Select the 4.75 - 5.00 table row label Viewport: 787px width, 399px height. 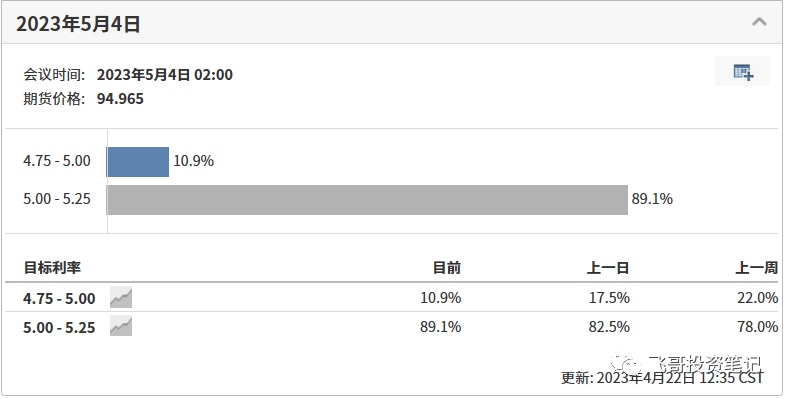tap(59, 299)
